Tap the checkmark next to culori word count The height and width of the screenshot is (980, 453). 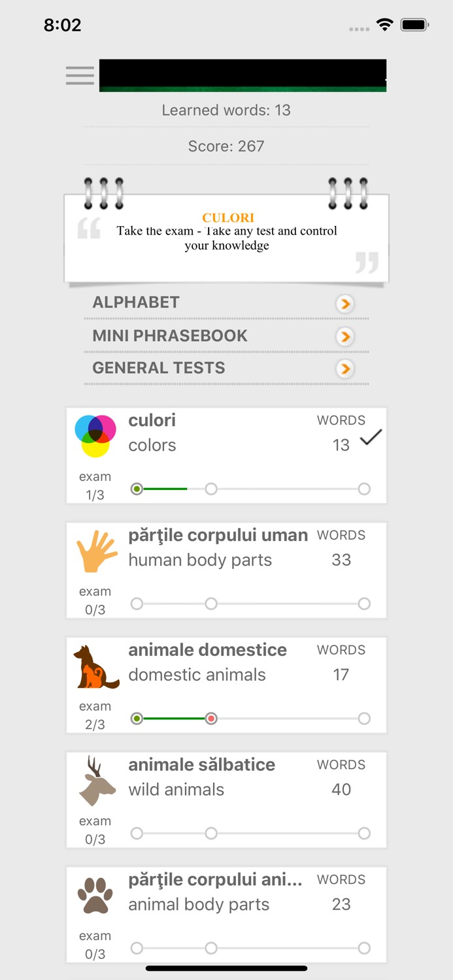pyautogui.click(x=371, y=436)
